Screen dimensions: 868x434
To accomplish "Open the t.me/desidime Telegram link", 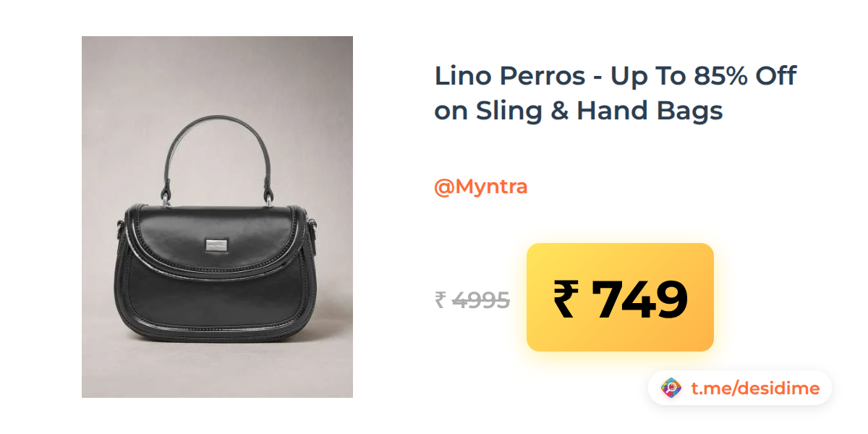I will pos(755,388).
